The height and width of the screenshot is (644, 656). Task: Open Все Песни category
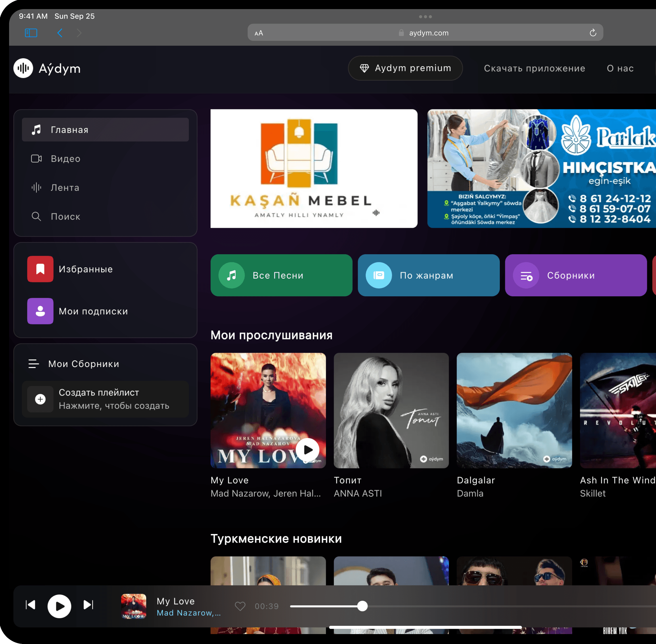[x=281, y=275]
